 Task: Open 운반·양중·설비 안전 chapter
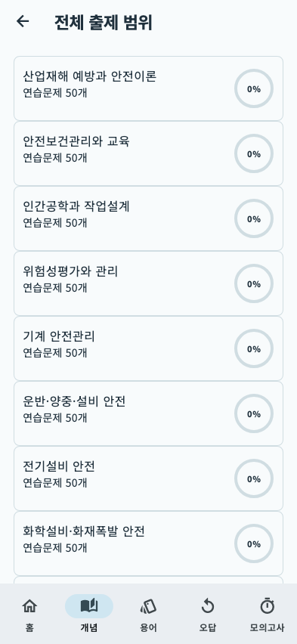tap(148, 413)
